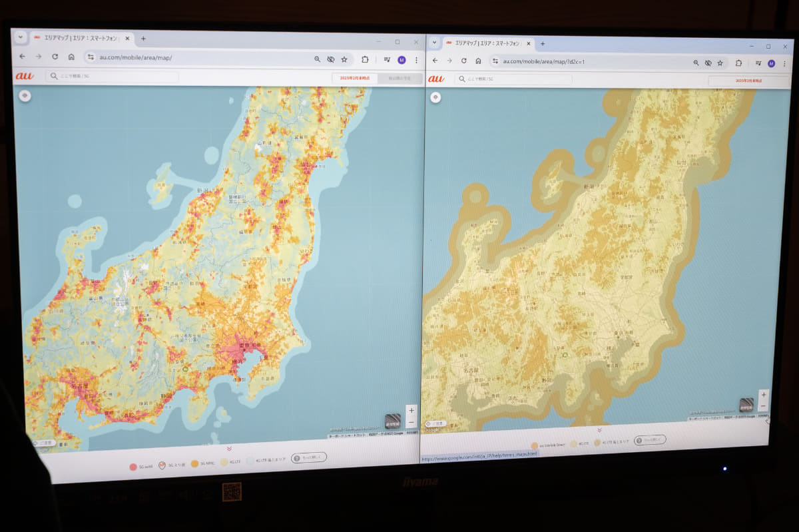Open the profile avatar M in the right window
The height and width of the screenshot is (532, 799).
[771, 63]
